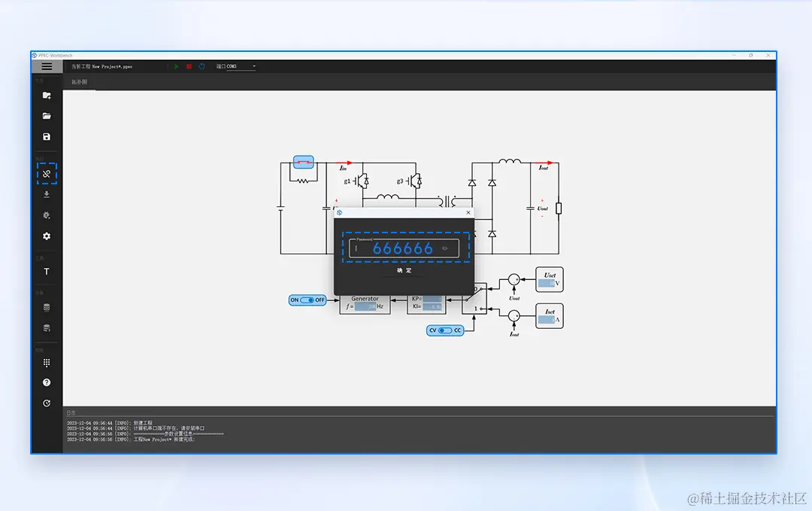The image size is (812, 511).
Task: Toggle password visibility eye icon
Action: pyautogui.click(x=444, y=249)
